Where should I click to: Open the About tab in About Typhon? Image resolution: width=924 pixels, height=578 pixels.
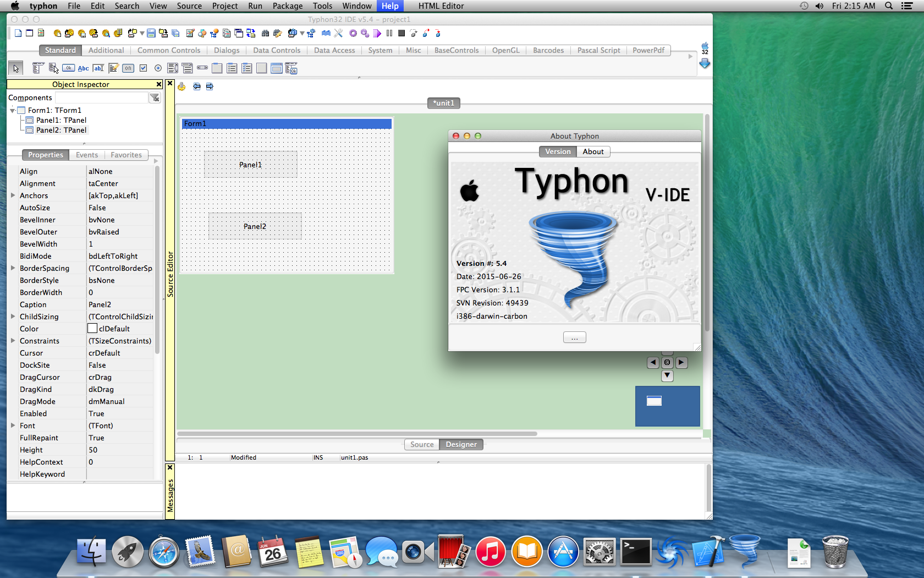tap(593, 151)
